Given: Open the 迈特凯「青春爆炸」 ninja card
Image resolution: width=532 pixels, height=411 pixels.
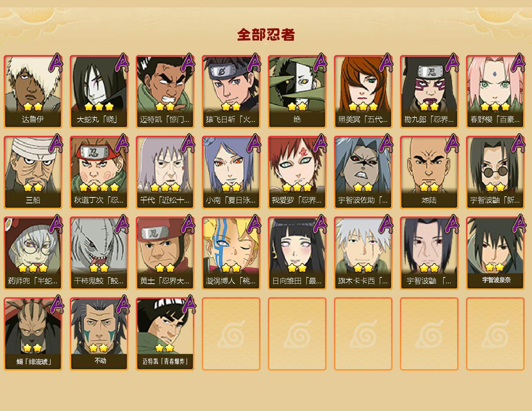Looking at the screenshot, I should [165, 334].
